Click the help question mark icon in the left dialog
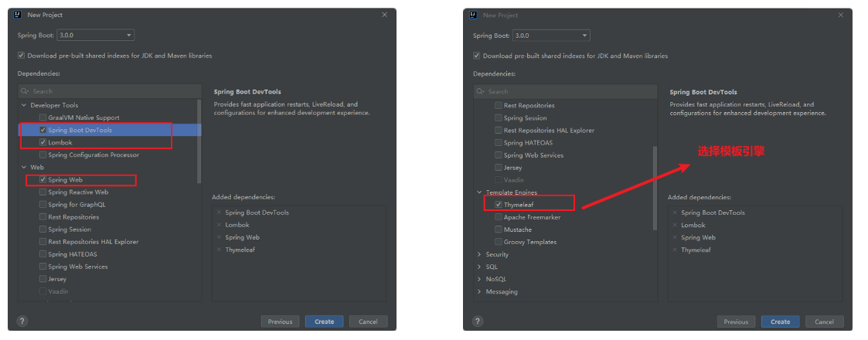Image resolution: width=868 pixels, height=340 pixels. point(22,321)
